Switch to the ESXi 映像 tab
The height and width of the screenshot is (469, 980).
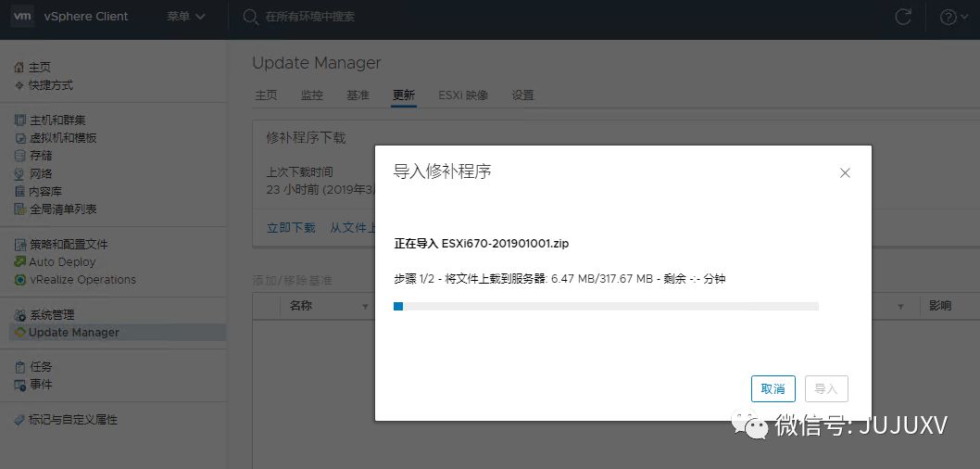click(463, 95)
